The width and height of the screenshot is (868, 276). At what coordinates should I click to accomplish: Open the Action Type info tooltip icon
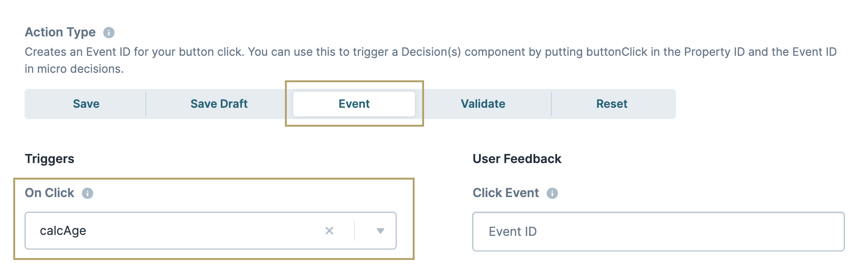[109, 33]
